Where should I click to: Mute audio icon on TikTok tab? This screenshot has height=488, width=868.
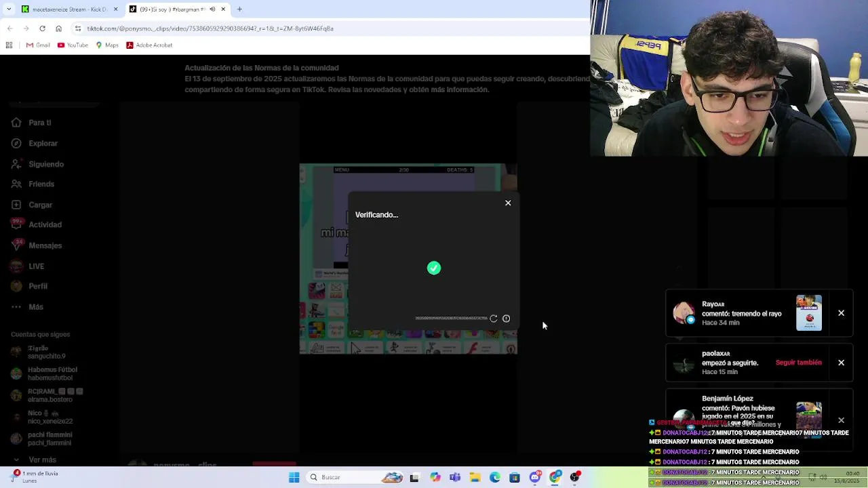(x=212, y=9)
